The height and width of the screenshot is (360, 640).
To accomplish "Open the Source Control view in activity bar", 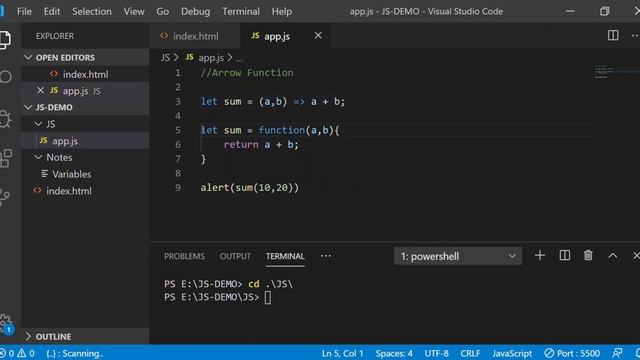I will coord(5,197).
